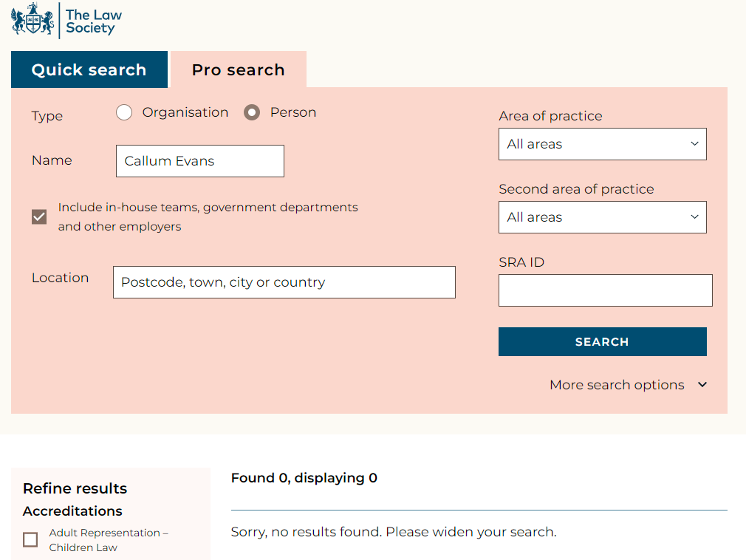Click the Name field containing Callum Evans
Image resolution: width=746 pixels, height=560 pixels.
point(200,161)
